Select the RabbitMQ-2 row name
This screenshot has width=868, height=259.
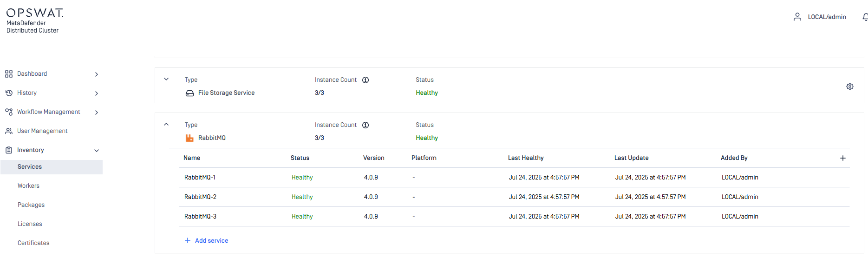pyautogui.click(x=200, y=197)
